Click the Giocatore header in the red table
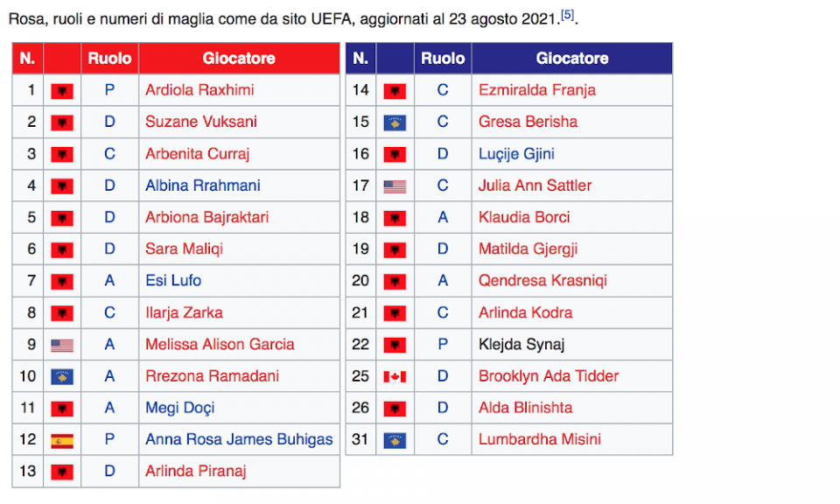Image resolution: width=840 pixels, height=504 pixels. point(239,58)
